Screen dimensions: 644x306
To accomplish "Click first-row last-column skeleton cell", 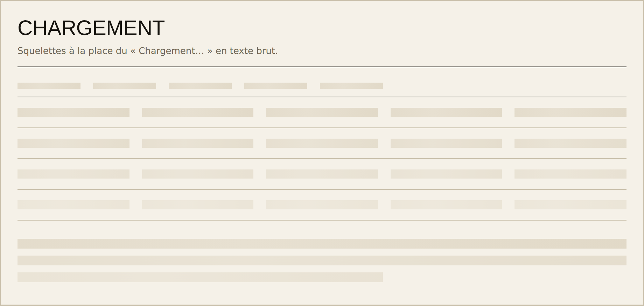I will click(x=570, y=112).
